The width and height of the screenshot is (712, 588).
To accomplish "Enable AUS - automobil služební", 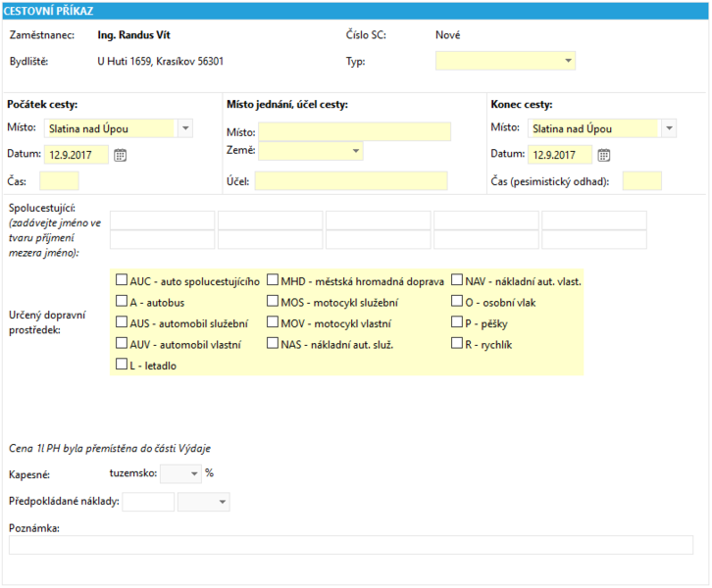I will 122,321.
